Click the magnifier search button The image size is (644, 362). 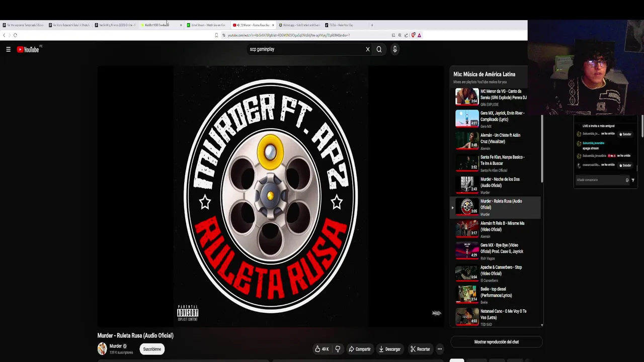(379, 49)
